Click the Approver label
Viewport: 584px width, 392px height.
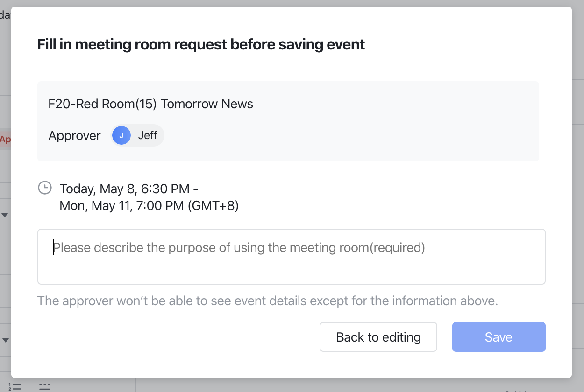tap(74, 136)
